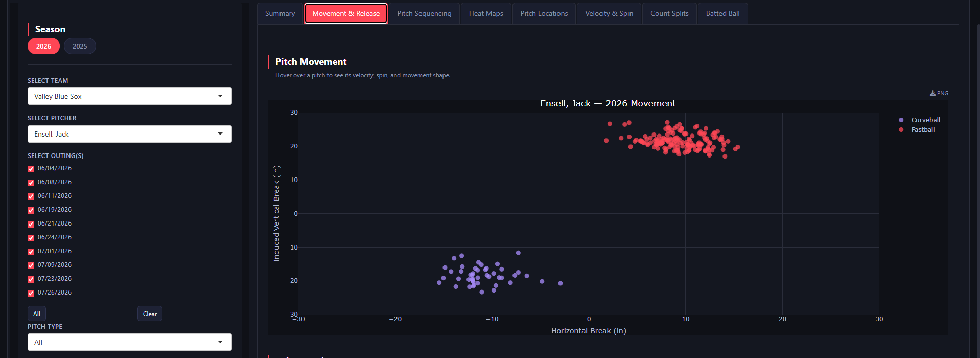Clear the selected outings
The height and width of the screenshot is (358, 980).
pos(150,314)
